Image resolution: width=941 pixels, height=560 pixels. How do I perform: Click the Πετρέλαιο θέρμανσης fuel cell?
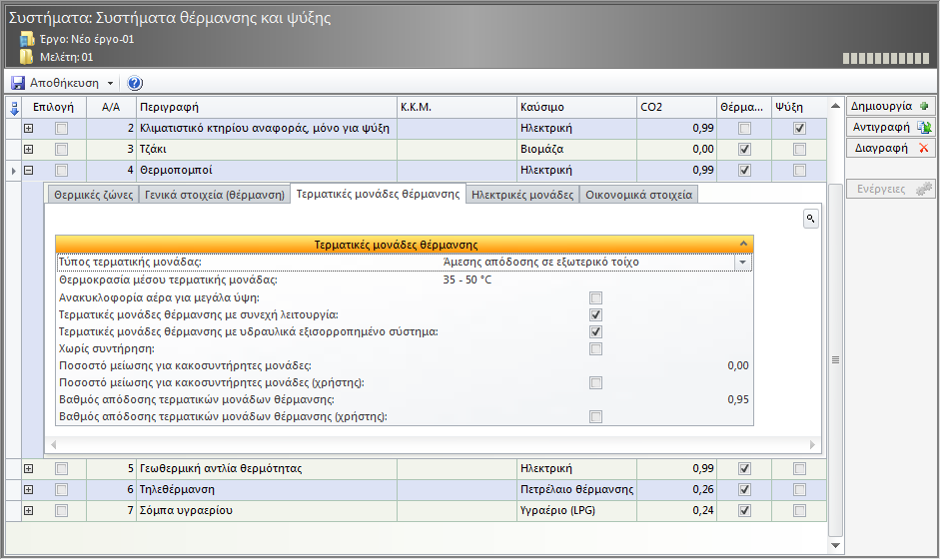tap(576, 490)
